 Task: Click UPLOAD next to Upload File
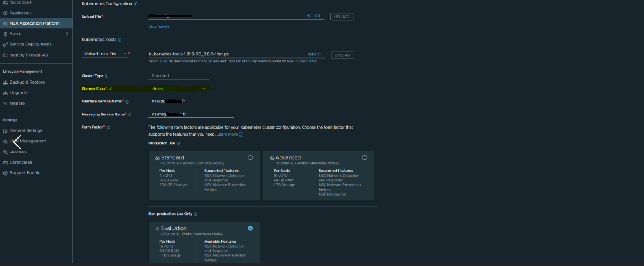point(342,17)
